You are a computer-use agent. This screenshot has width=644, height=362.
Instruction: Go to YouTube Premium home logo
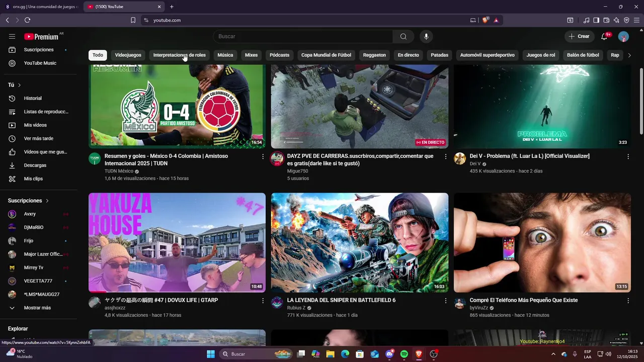41,36
